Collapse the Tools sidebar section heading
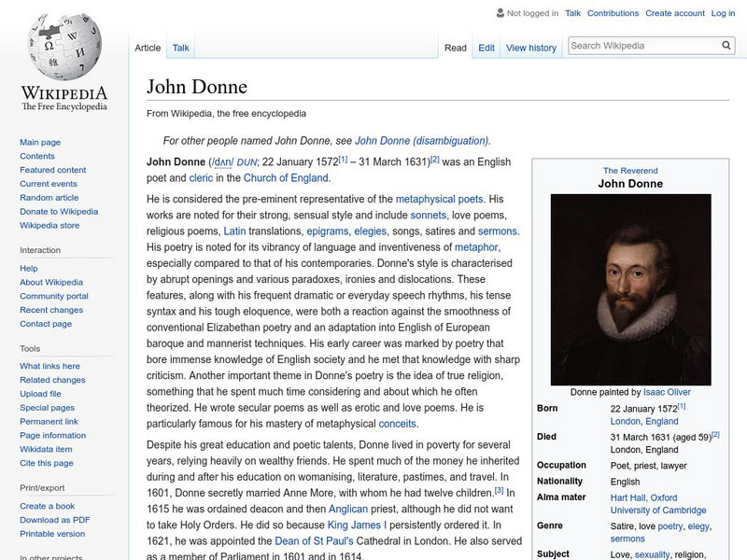 point(30,348)
